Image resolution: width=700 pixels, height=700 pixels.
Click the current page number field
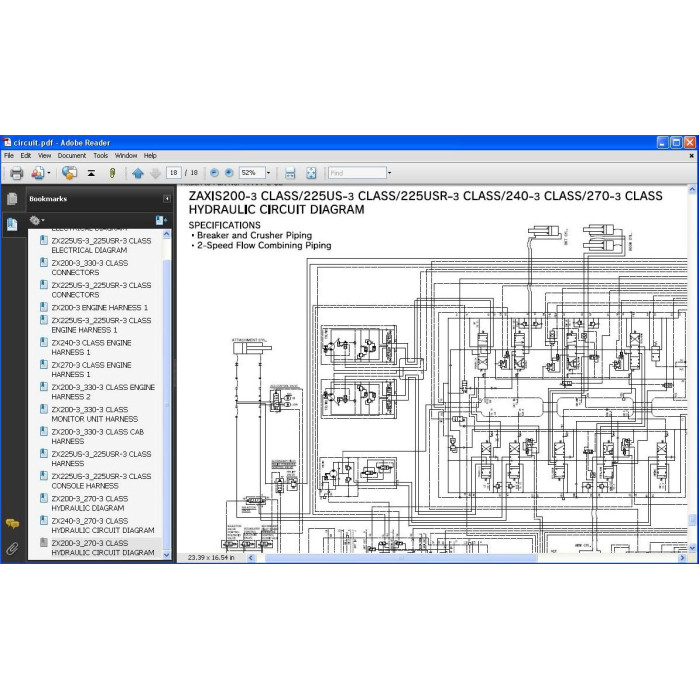[174, 173]
